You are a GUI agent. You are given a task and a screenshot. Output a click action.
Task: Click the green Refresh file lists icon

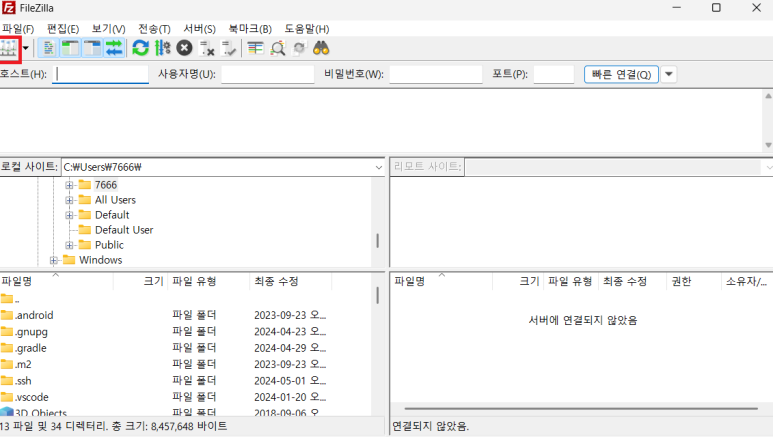pos(141,48)
